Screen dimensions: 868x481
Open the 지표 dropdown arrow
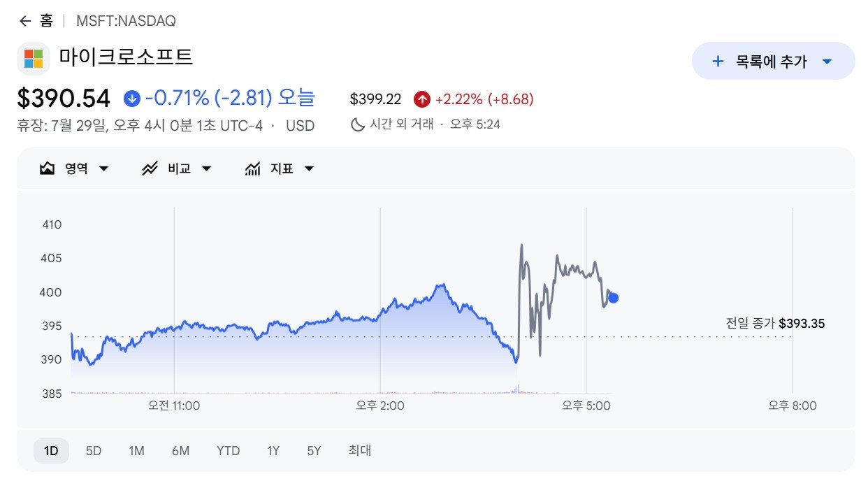[310, 168]
